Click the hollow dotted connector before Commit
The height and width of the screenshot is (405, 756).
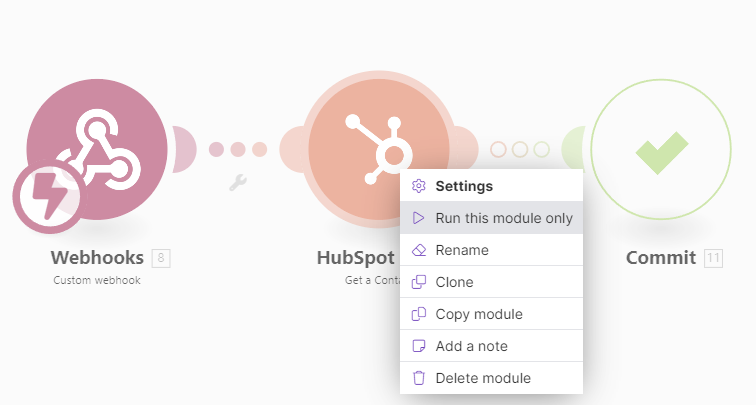519,150
